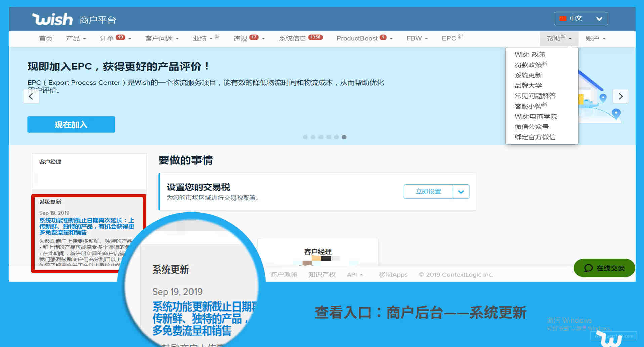Open 移动Apps footer link
Screen dimensions: 644x347
pyautogui.click(x=393, y=274)
